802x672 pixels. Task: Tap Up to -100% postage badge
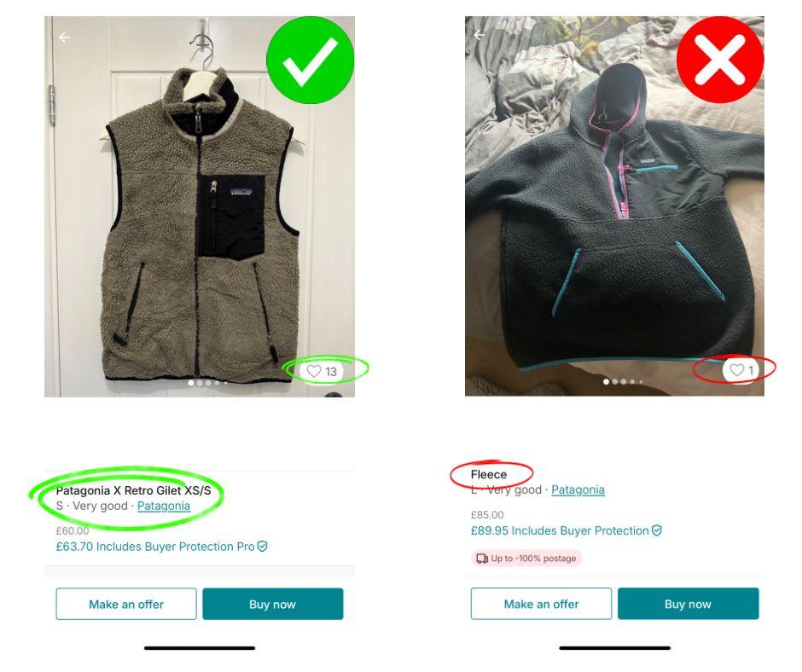[526, 559]
